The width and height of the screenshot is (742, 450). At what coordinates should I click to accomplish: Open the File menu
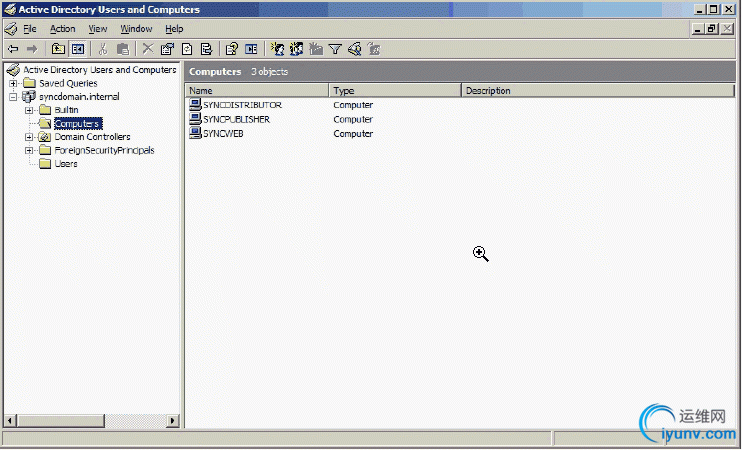30,29
